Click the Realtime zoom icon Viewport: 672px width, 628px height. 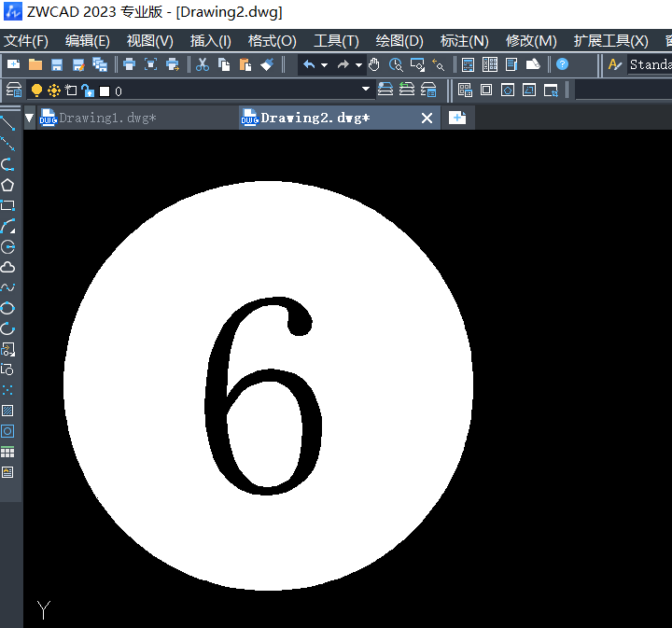396,64
